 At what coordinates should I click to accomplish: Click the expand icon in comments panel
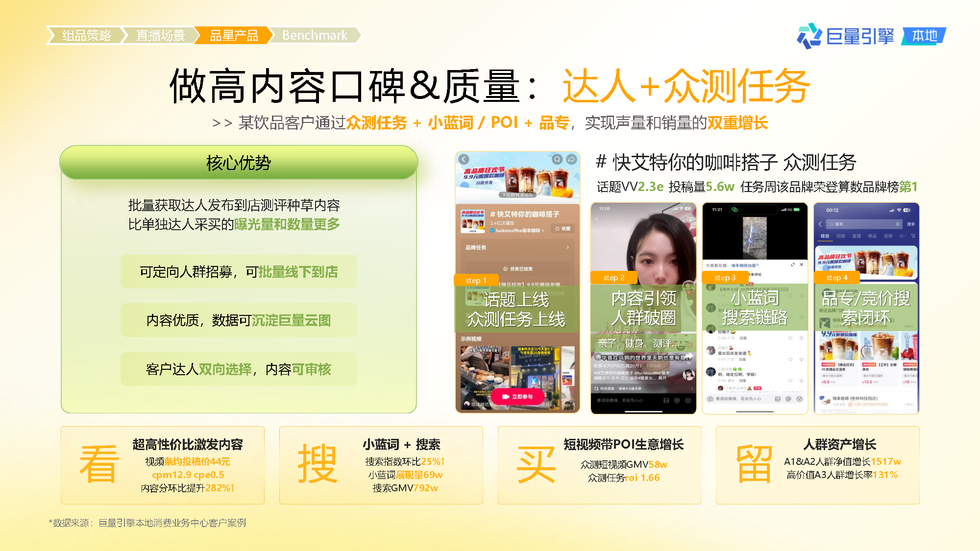coord(792,265)
